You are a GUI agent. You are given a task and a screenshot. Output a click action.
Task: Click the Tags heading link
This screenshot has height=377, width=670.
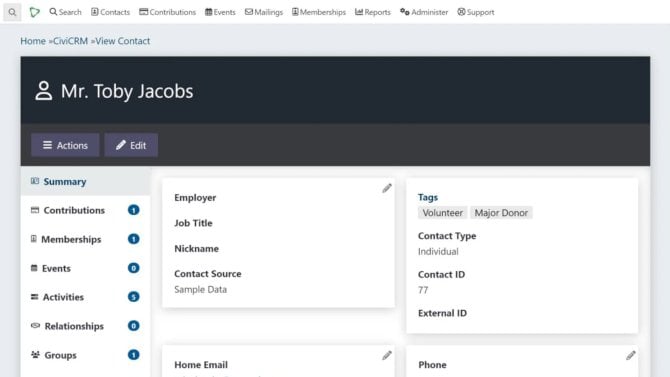click(x=428, y=197)
